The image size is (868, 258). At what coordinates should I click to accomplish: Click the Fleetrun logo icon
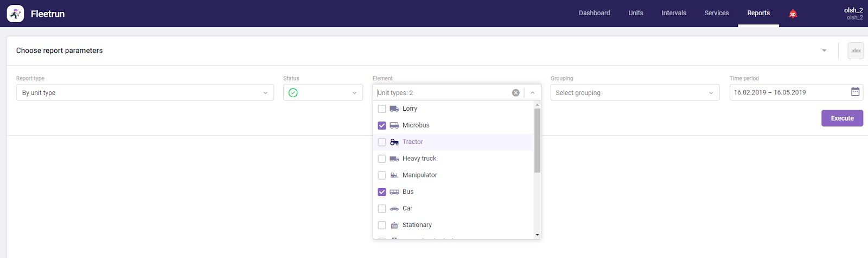point(15,14)
